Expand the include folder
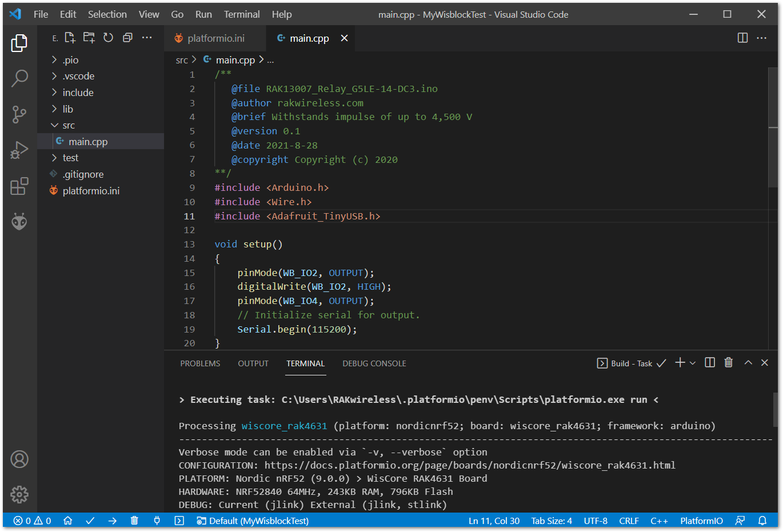Image resolution: width=783 pixels, height=532 pixels. point(101,93)
